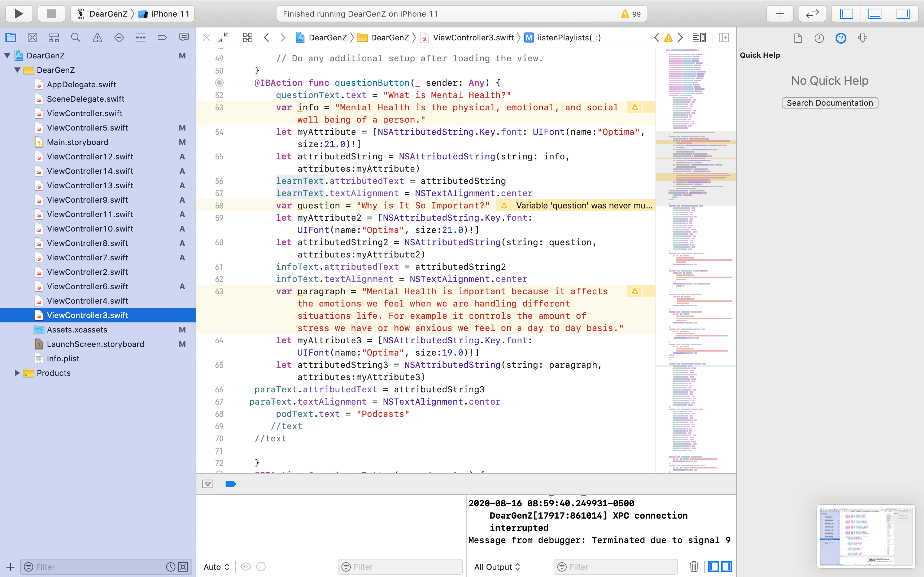
Task: Click listenPlaylists(_:) in the jump bar
Action: (x=568, y=38)
